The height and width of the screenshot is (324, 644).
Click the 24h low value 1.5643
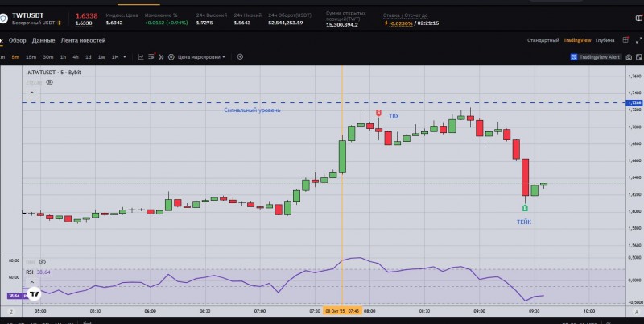coord(242,23)
